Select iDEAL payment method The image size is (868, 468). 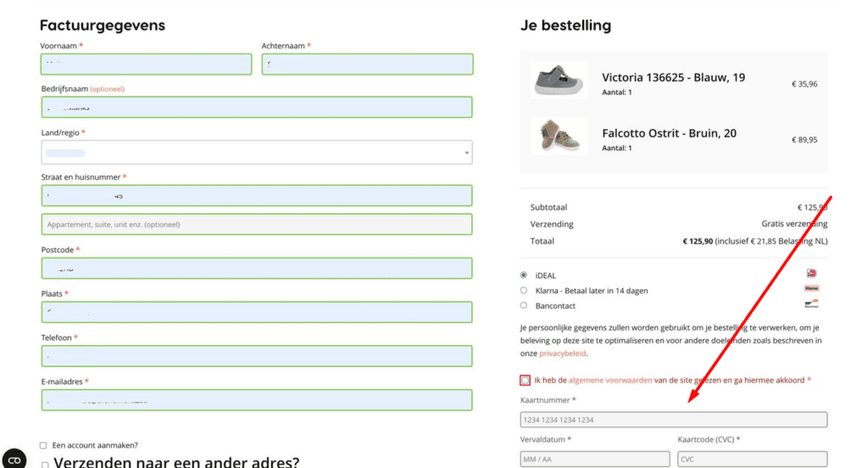524,275
